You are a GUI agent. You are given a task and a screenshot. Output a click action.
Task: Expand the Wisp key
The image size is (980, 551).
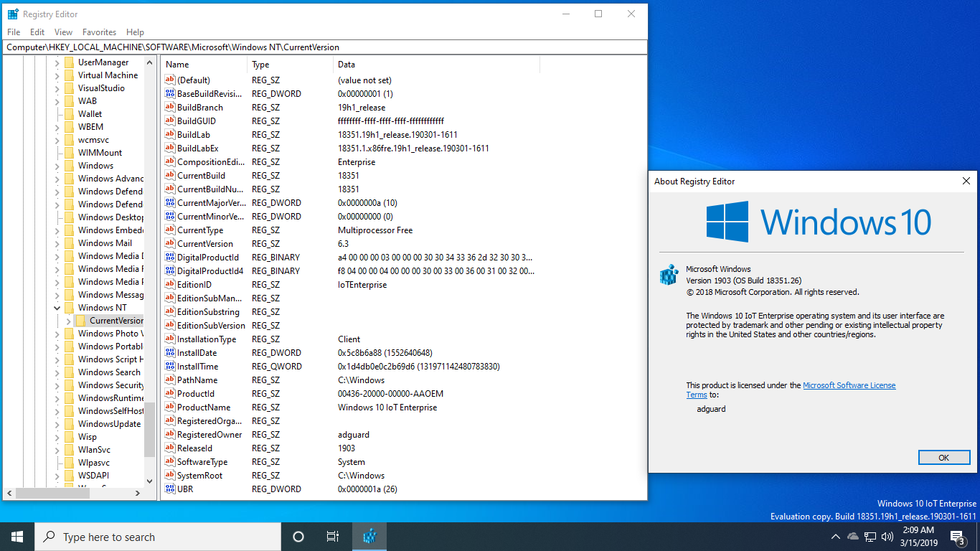57,437
